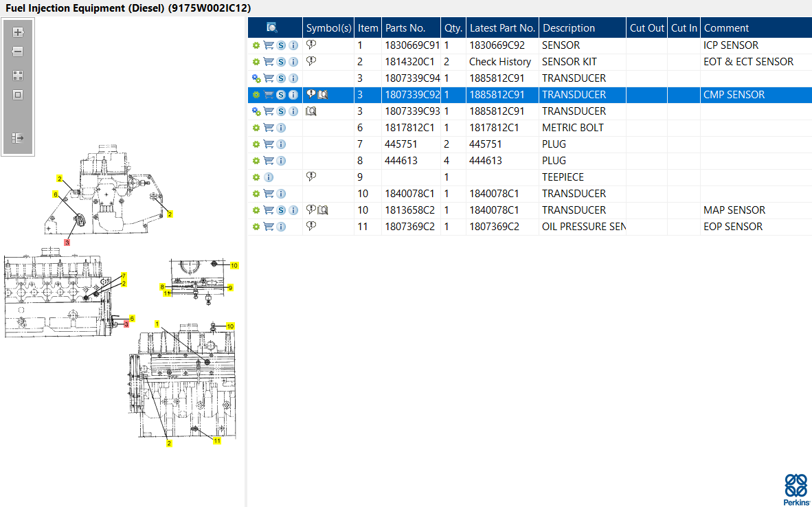
Task: Click yellow callout 11 on bottom engine diagram
Action: [217, 441]
